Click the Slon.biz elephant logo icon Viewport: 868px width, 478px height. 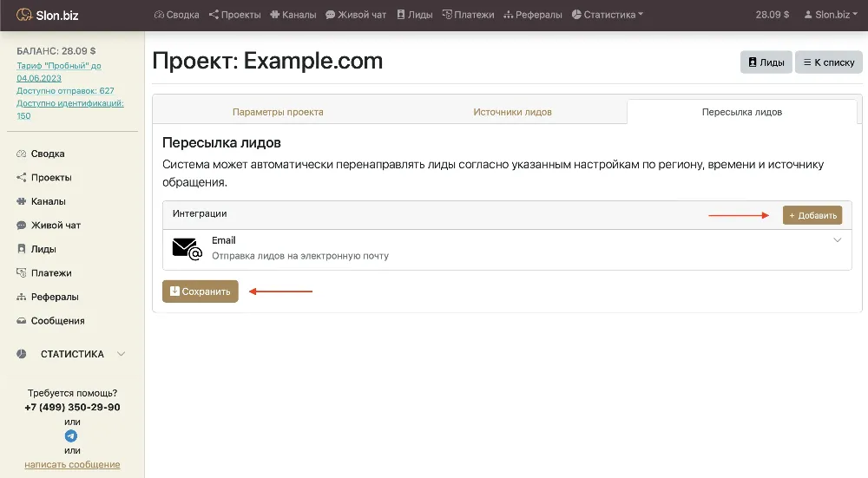tap(24, 15)
